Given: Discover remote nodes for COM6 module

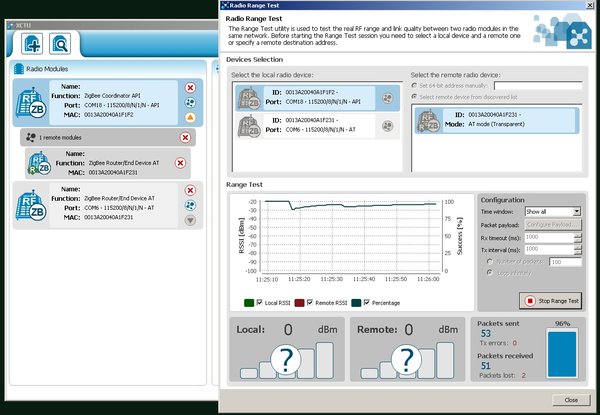Looking at the screenshot, I should click(x=190, y=205).
